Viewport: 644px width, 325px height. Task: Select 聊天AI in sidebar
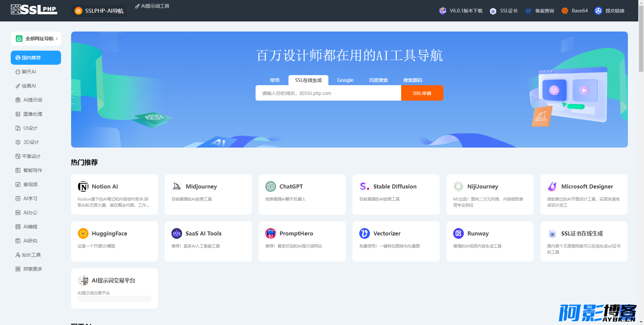pyautogui.click(x=36, y=72)
